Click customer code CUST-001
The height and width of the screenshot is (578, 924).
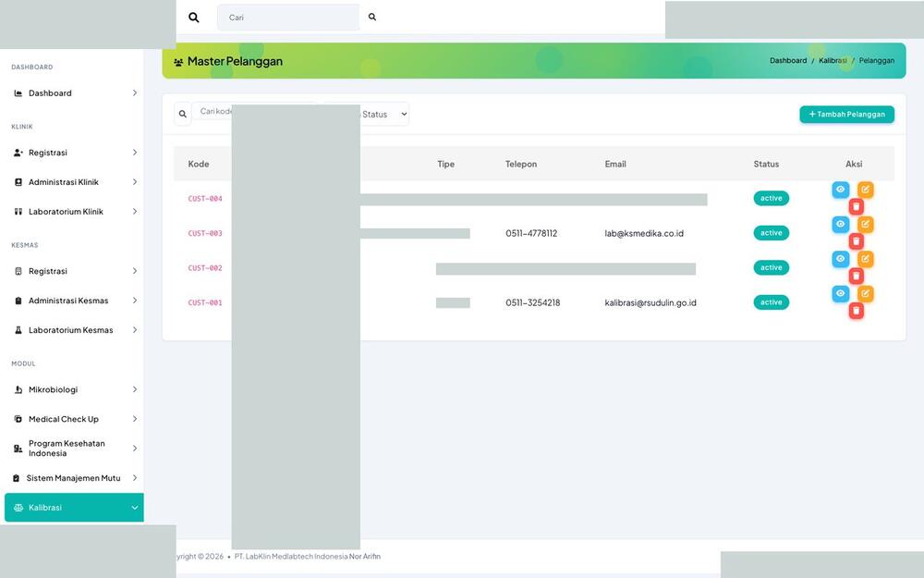pyautogui.click(x=205, y=302)
